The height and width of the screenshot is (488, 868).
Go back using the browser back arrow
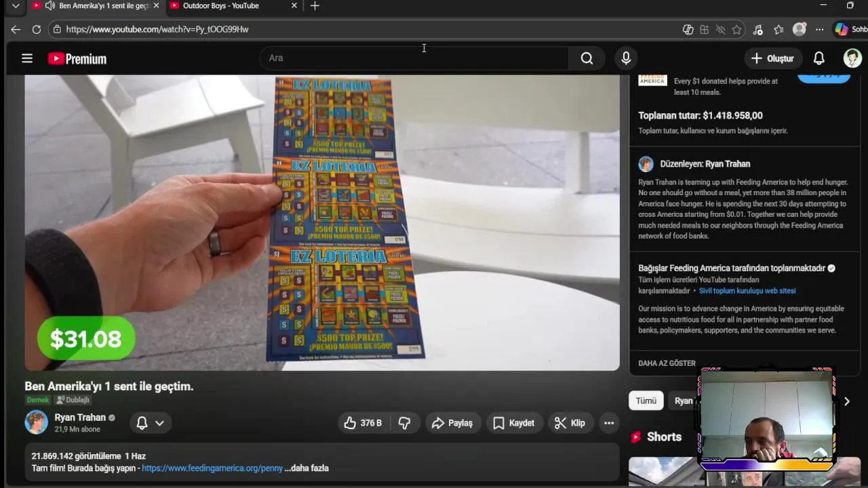coord(16,29)
